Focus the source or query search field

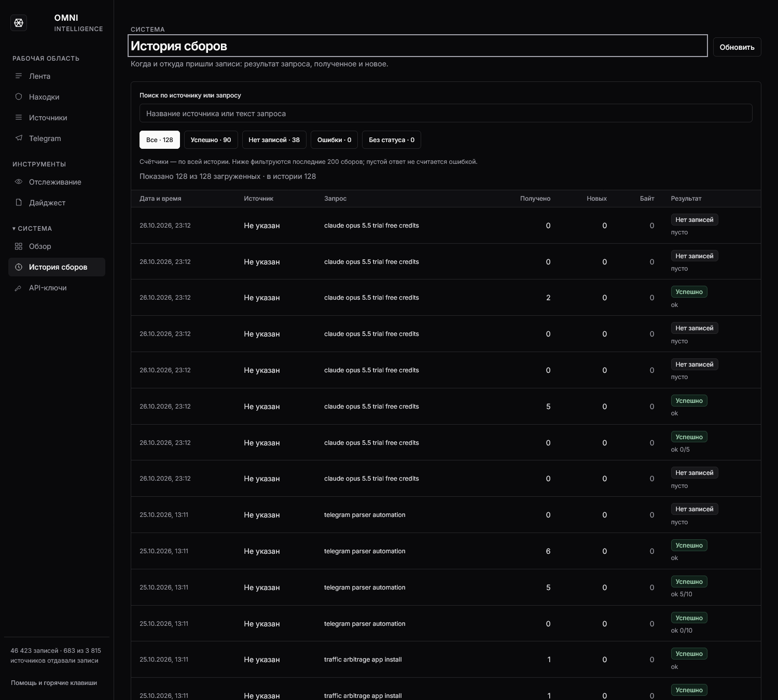[x=446, y=113]
